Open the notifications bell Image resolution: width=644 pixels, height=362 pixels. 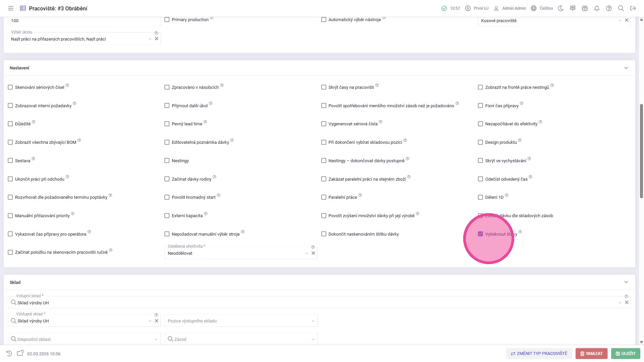[x=597, y=8]
